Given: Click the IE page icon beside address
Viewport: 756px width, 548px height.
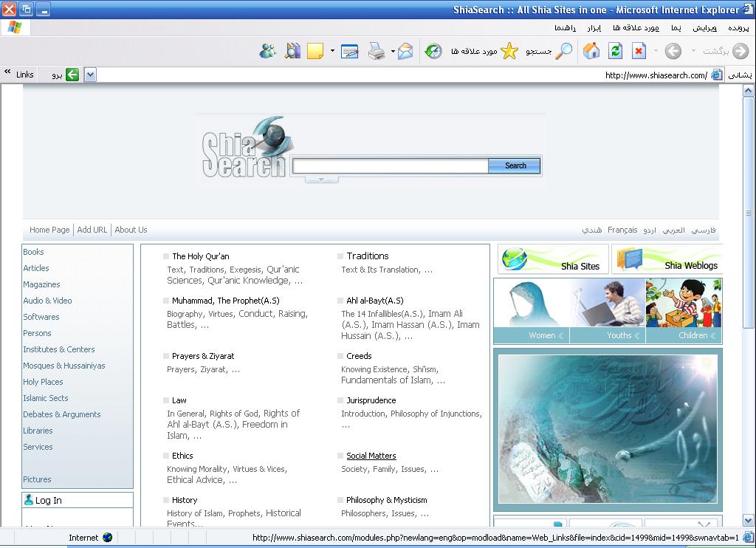Looking at the screenshot, I should click(x=717, y=75).
